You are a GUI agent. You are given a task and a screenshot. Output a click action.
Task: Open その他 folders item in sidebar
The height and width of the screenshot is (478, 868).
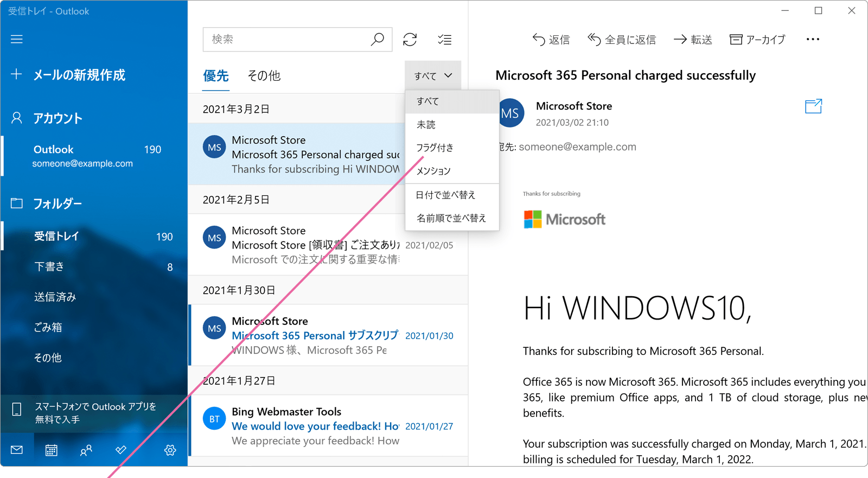click(x=94, y=358)
